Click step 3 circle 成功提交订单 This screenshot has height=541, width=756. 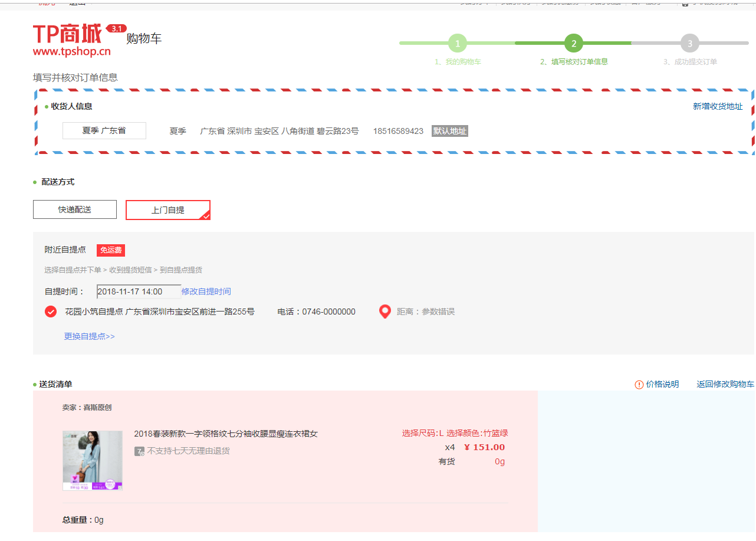coord(689,43)
